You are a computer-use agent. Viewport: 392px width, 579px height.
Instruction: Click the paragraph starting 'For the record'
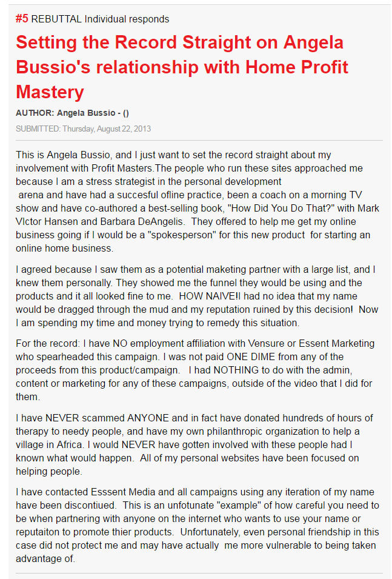tap(195, 370)
